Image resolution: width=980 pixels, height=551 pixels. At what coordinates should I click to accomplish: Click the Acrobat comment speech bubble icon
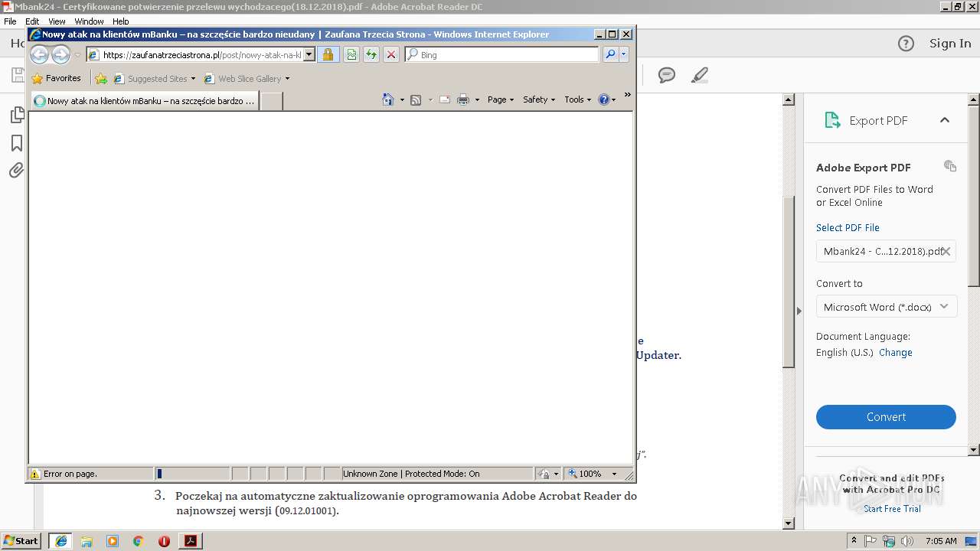[667, 75]
